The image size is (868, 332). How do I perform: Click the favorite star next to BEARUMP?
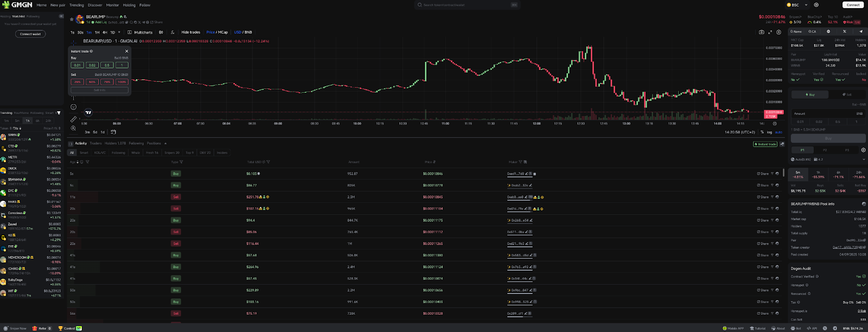tap(72, 19)
